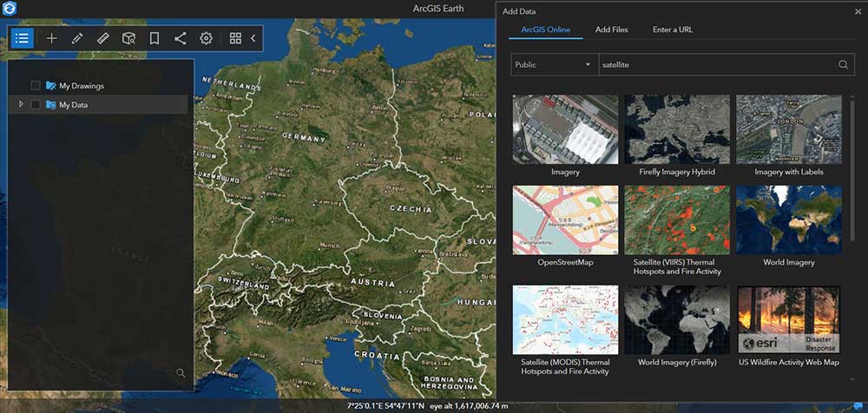Click the Add Data panel title
Image resolution: width=868 pixels, height=413 pixels.
519,11
